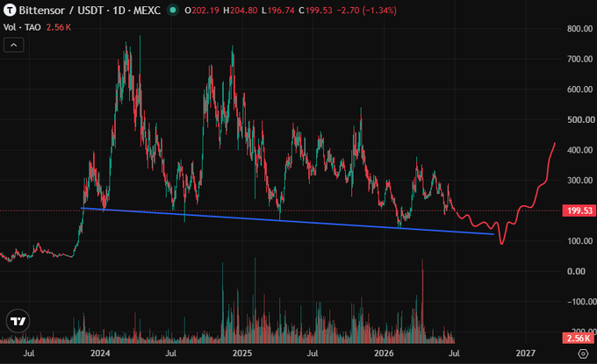The width and height of the screenshot is (597, 364).
Task: Click the 300.00 price axis label
Action: (579, 181)
